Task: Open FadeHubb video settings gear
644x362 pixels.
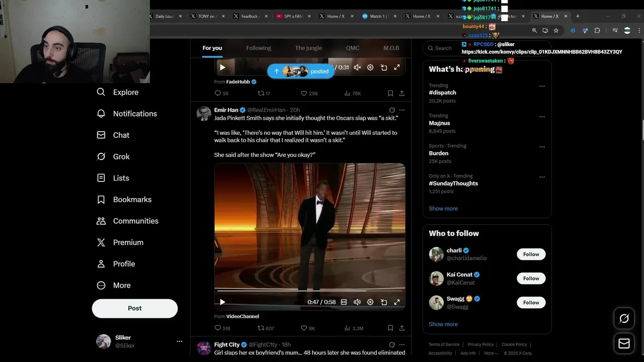Action: coord(370,67)
